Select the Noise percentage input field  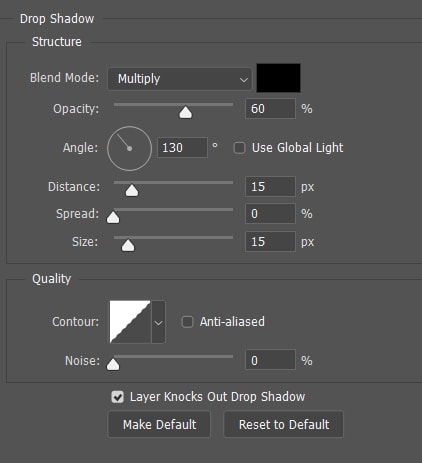(x=270, y=360)
